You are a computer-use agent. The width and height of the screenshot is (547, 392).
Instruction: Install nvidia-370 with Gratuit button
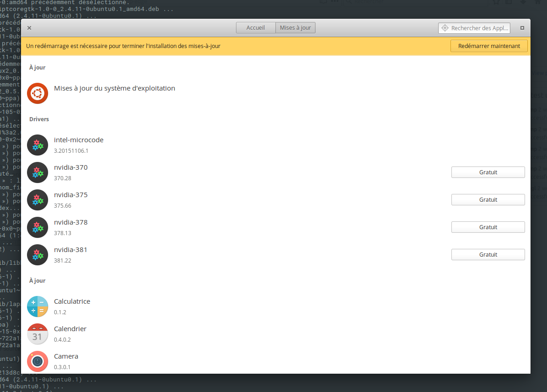(488, 172)
